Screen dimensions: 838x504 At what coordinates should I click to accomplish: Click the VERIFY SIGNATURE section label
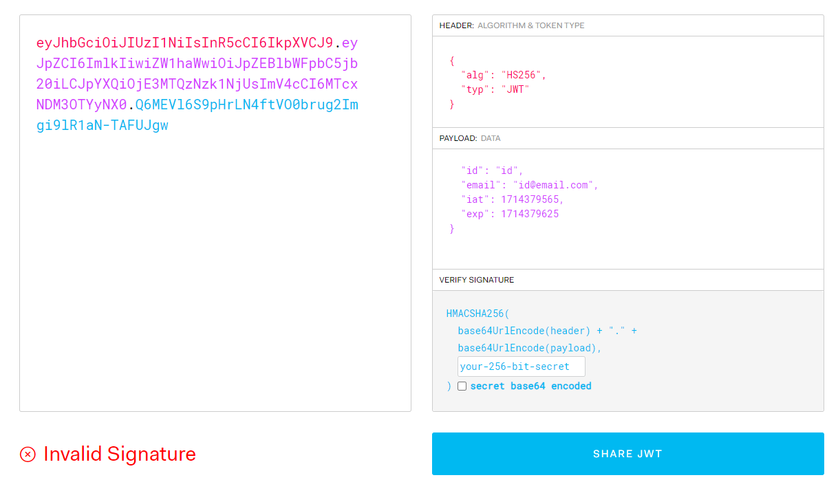(477, 280)
